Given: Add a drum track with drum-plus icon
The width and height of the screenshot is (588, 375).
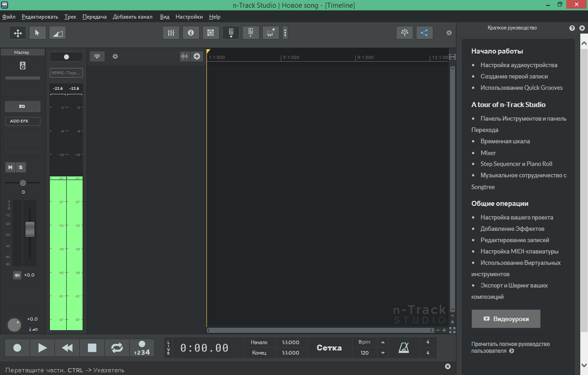Looking at the screenshot, I should click(x=271, y=33).
